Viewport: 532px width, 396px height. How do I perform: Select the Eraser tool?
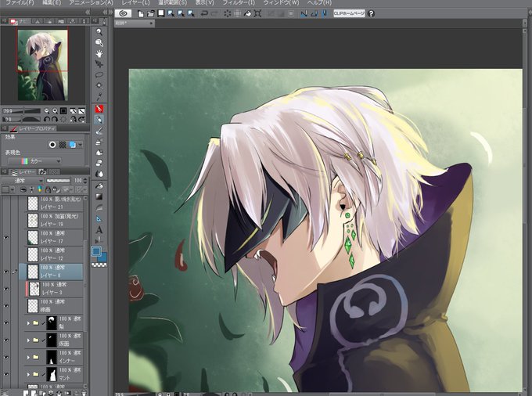pyautogui.click(x=99, y=163)
